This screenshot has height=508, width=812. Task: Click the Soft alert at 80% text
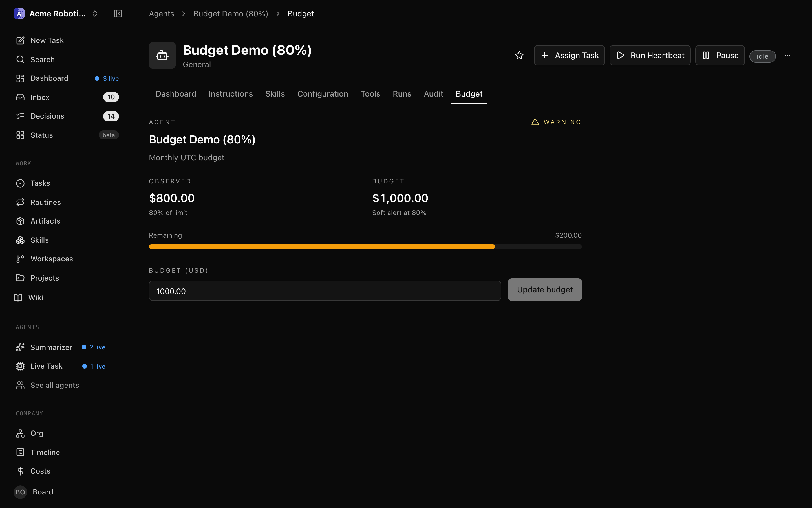399,213
